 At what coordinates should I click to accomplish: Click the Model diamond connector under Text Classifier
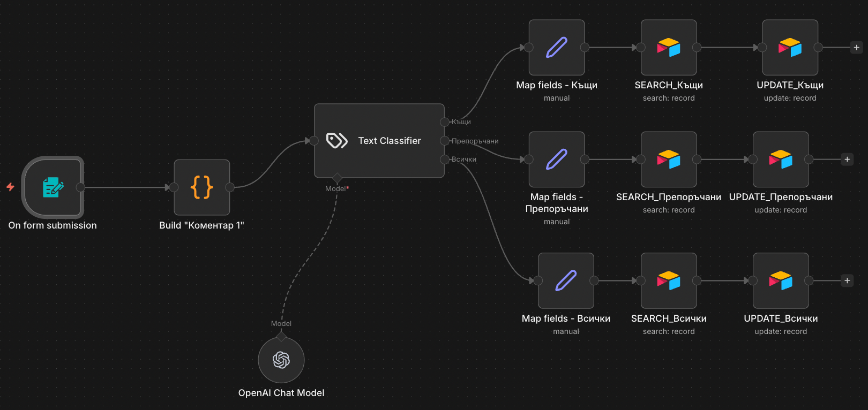337,178
